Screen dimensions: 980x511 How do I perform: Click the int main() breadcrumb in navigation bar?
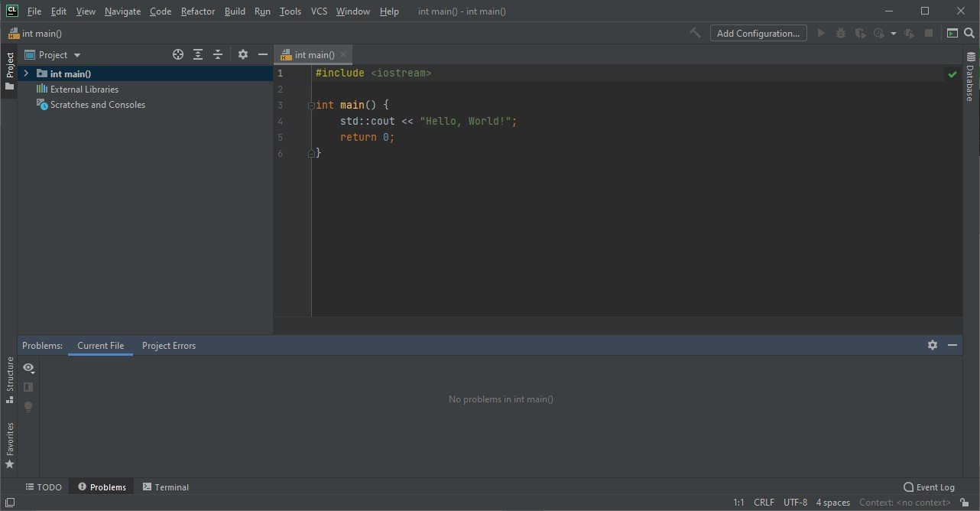click(35, 34)
